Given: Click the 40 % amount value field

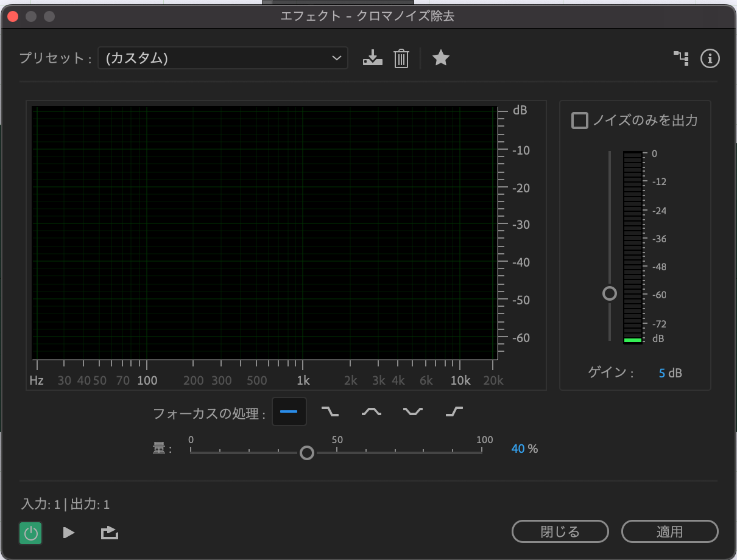Looking at the screenshot, I should [518, 449].
